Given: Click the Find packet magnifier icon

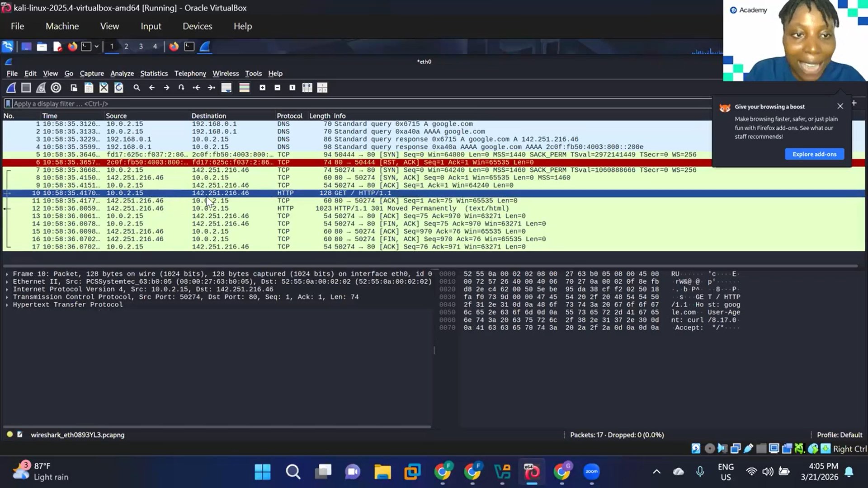Looking at the screenshot, I should pyautogui.click(x=137, y=88).
